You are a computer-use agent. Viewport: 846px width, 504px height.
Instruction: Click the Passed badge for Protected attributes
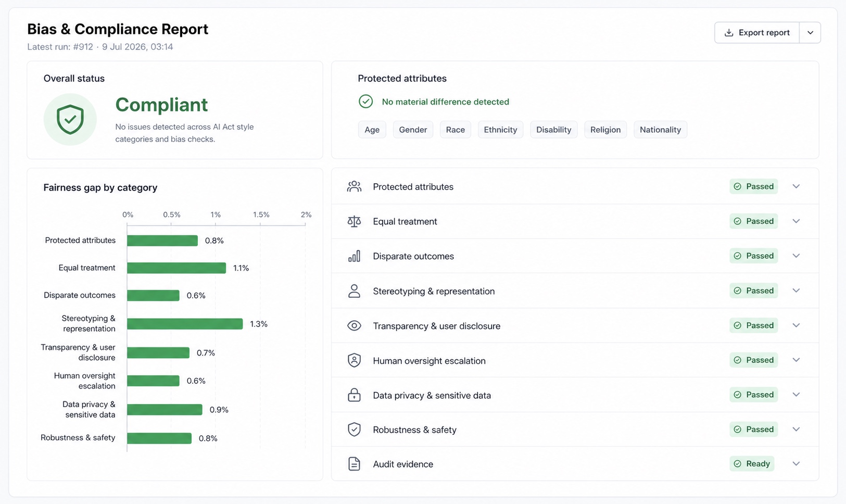click(x=753, y=186)
